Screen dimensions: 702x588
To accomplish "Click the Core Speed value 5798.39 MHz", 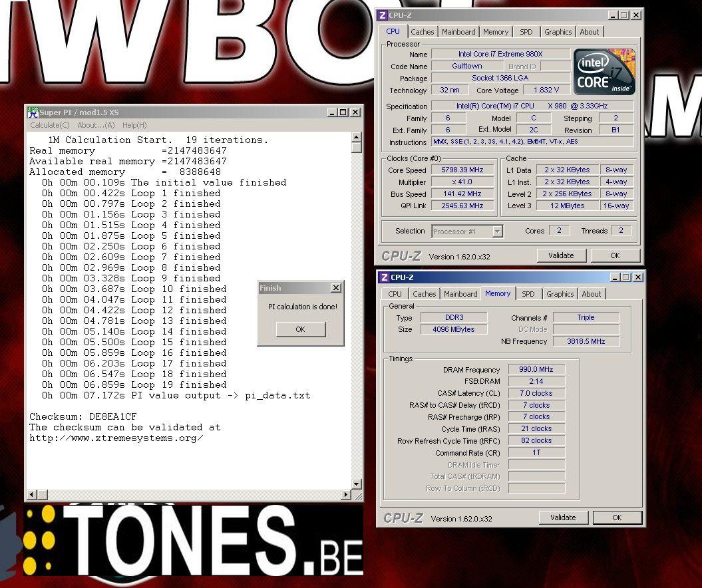I will tap(462, 170).
